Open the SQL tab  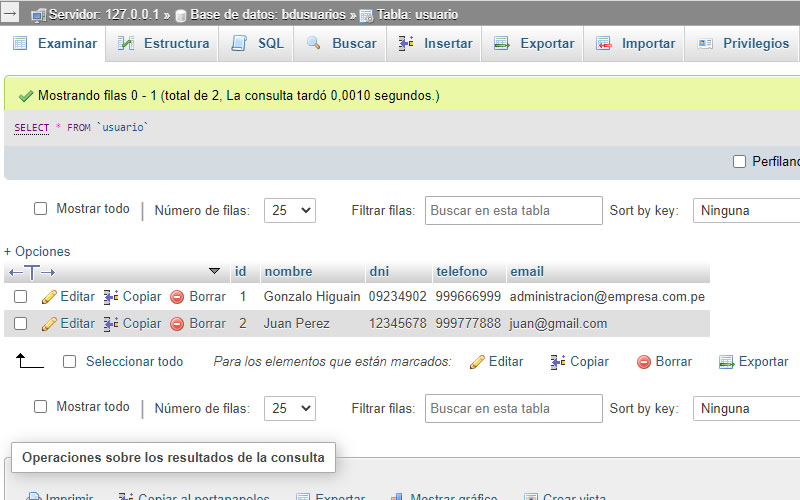point(257,43)
